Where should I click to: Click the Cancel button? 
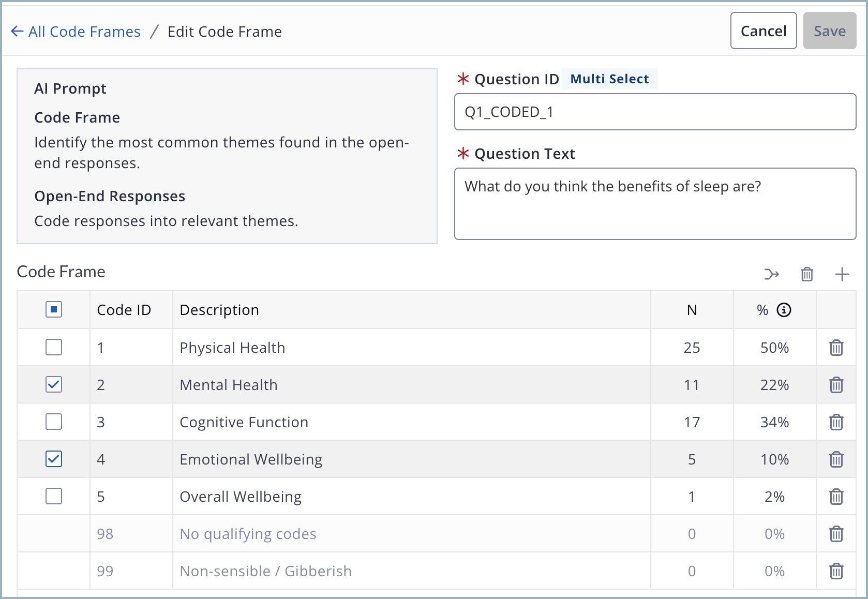pos(764,31)
